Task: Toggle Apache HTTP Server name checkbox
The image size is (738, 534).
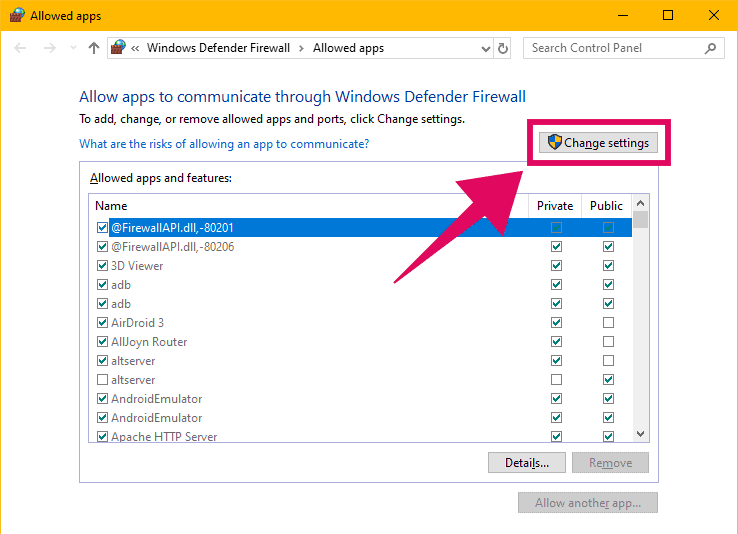Action: click(x=102, y=436)
